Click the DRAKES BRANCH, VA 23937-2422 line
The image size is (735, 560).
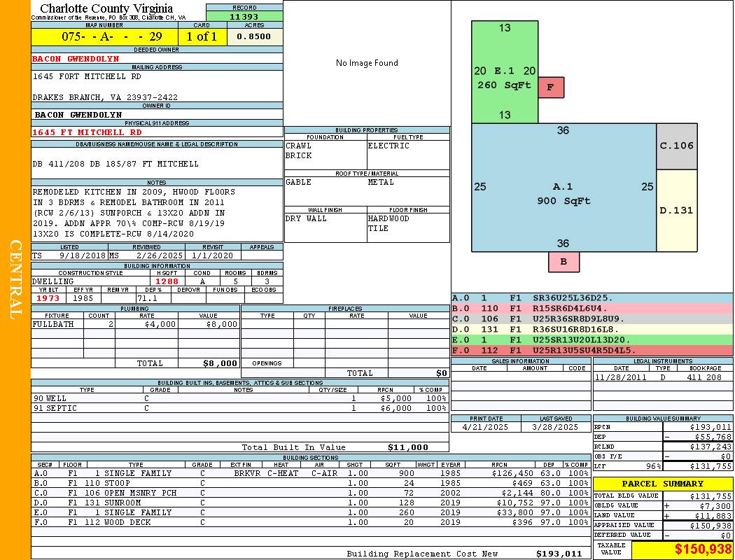pos(105,97)
